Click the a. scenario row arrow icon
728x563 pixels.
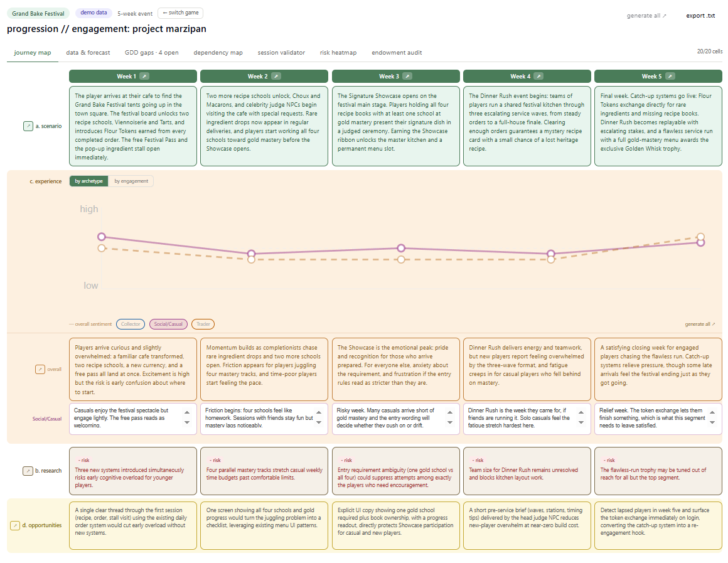pyautogui.click(x=28, y=126)
